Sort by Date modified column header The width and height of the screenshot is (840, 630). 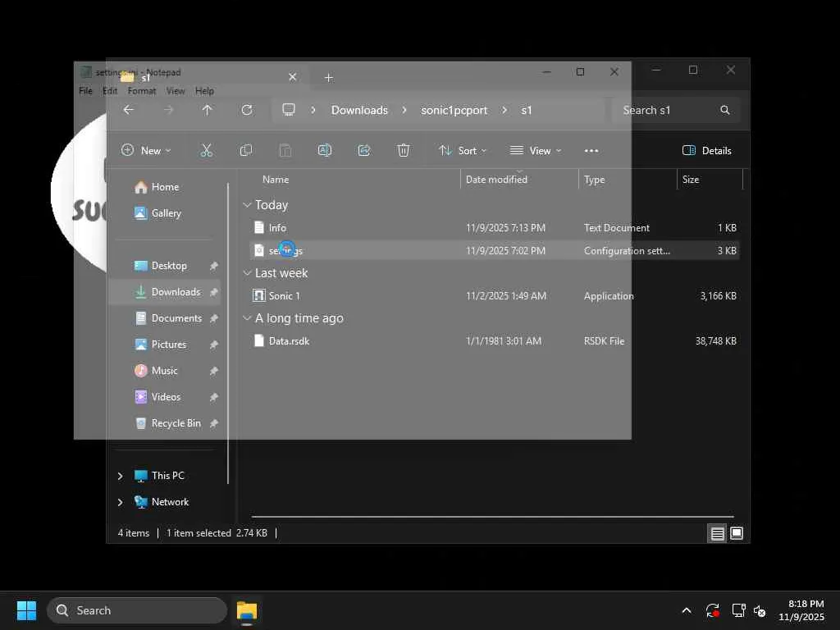pyautogui.click(x=496, y=180)
